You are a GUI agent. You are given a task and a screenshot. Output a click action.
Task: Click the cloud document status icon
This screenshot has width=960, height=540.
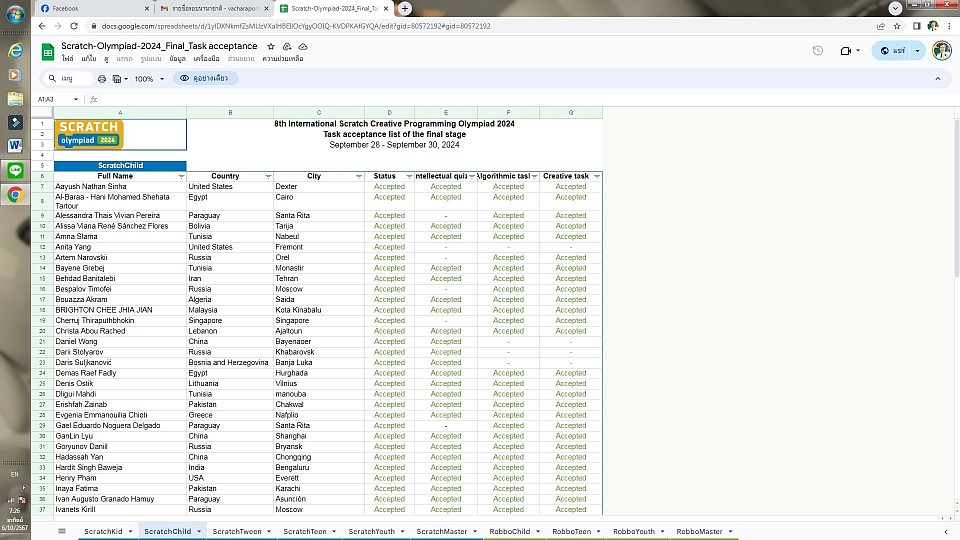302,46
